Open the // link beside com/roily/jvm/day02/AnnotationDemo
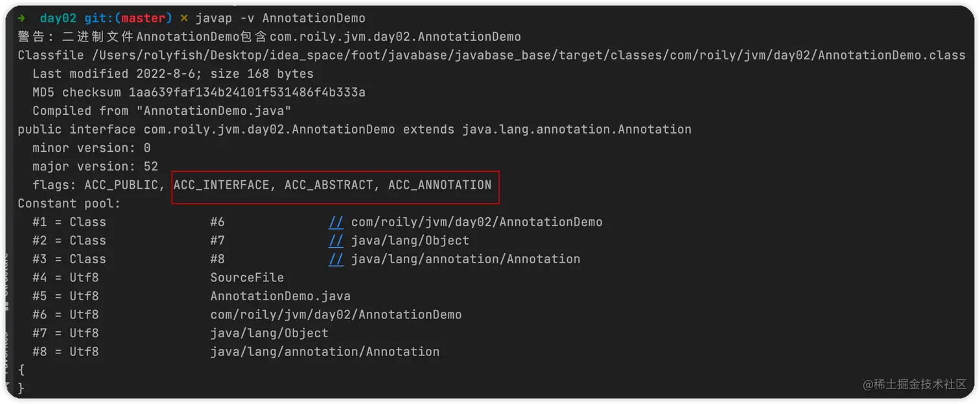The width and height of the screenshot is (980, 404). (x=336, y=222)
